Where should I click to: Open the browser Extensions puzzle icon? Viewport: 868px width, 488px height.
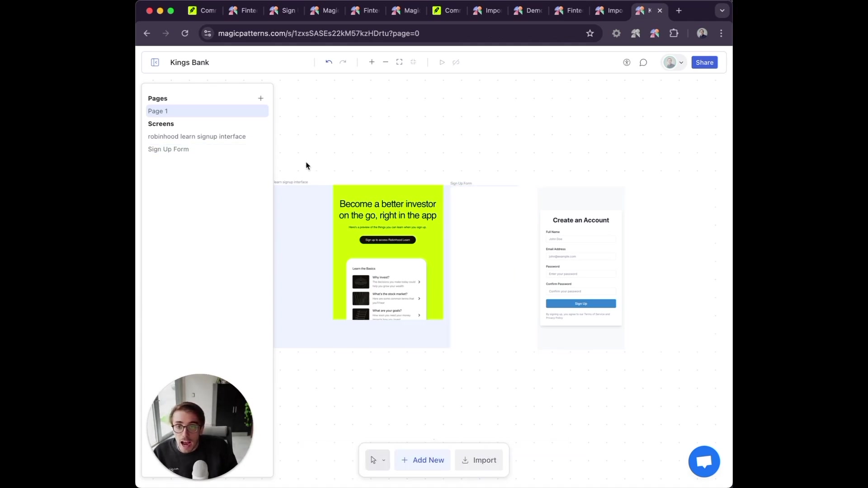click(x=674, y=33)
